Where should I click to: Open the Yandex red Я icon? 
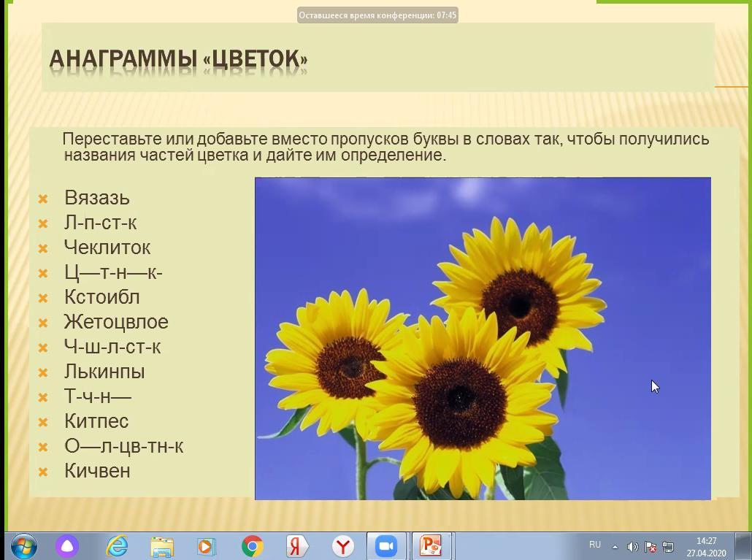(x=297, y=546)
